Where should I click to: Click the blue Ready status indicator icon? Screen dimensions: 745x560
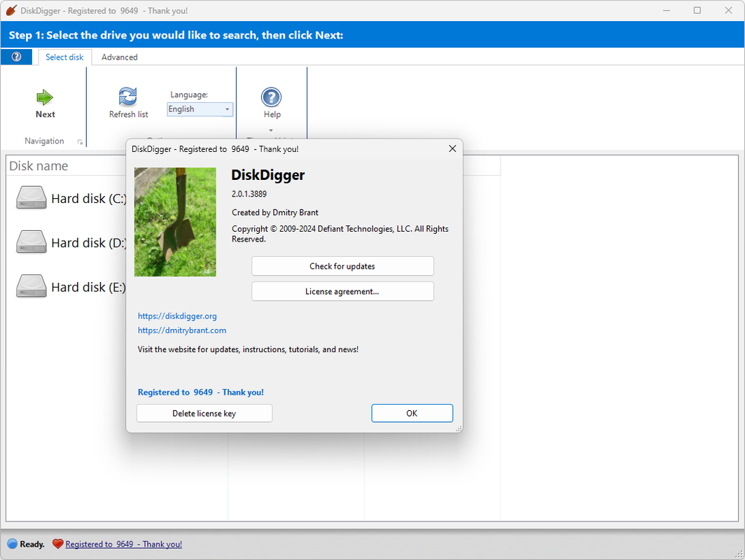click(13, 544)
